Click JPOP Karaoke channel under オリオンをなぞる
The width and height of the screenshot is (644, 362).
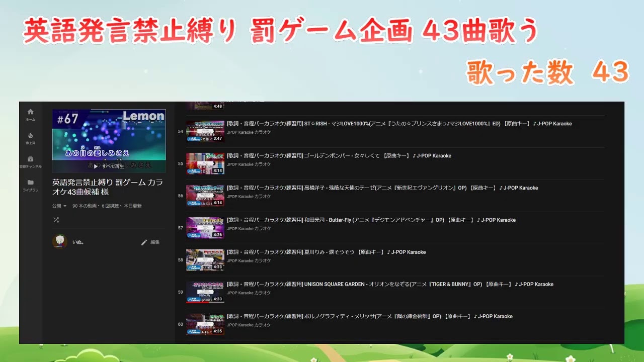point(249,293)
